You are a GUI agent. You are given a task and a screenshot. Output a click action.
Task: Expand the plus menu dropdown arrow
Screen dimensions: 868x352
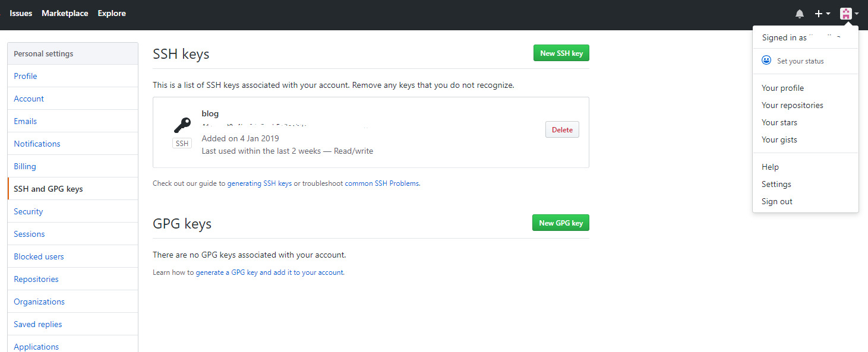[828, 14]
